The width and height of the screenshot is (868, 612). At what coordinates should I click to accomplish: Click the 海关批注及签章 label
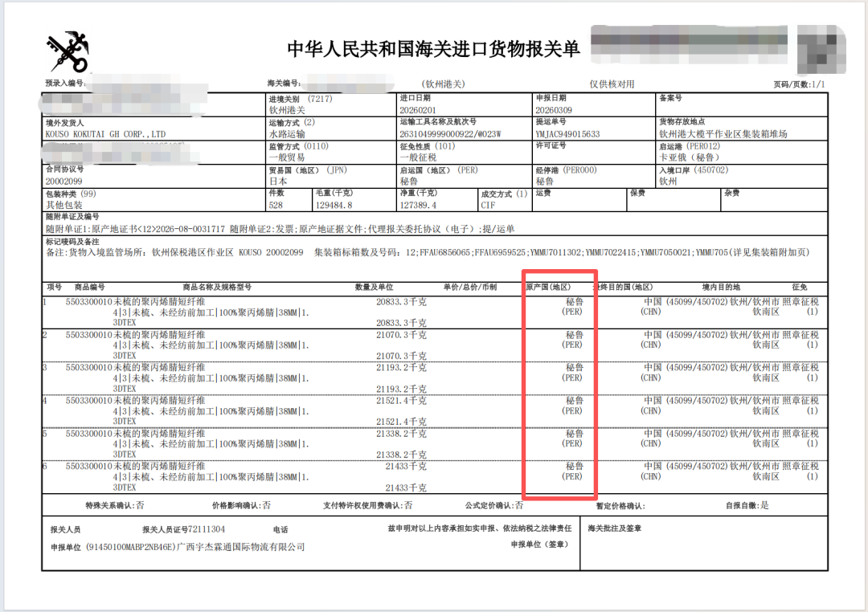pyautogui.click(x=615, y=529)
